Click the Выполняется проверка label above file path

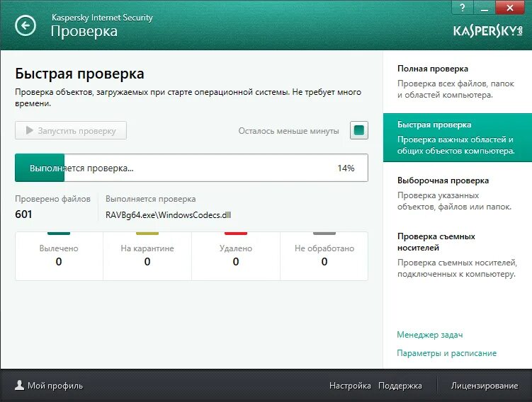pyautogui.click(x=151, y=199)
